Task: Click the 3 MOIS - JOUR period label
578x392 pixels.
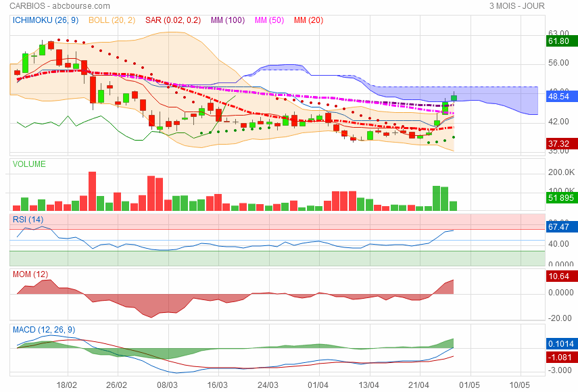Action: (x=516, y=6)
